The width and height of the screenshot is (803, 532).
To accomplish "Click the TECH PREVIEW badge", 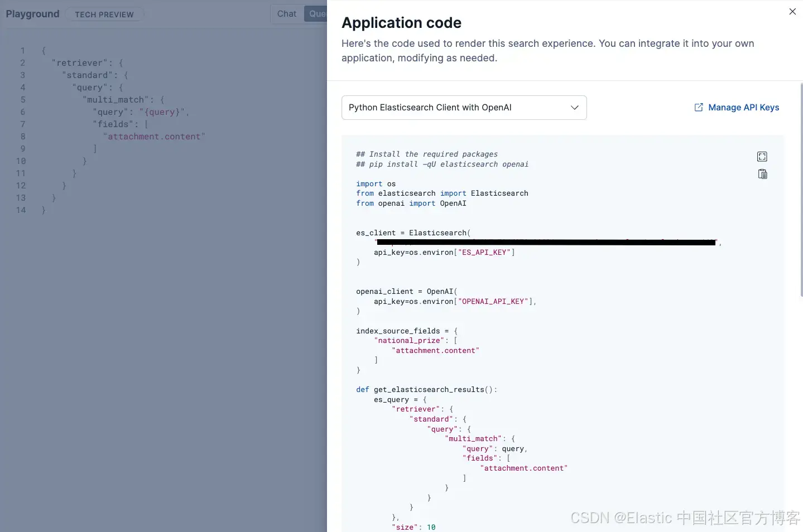I will [104, 14].
